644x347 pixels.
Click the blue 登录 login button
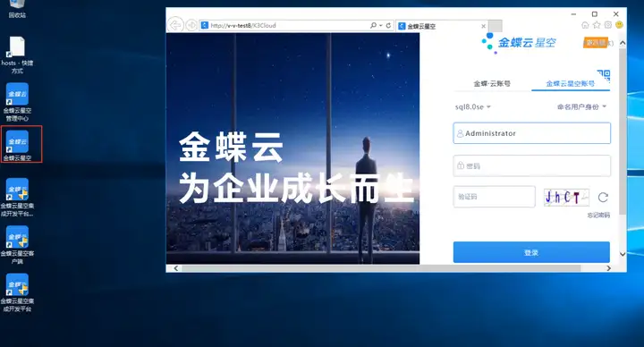click(x=531, y=252)
